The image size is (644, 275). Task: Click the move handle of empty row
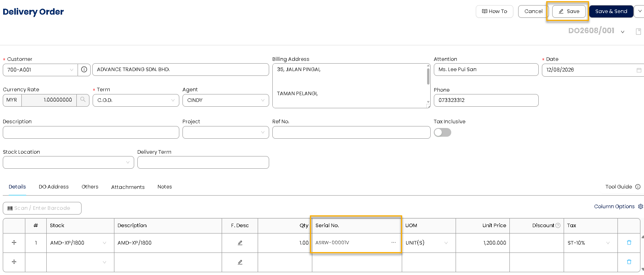click(14, 262)
